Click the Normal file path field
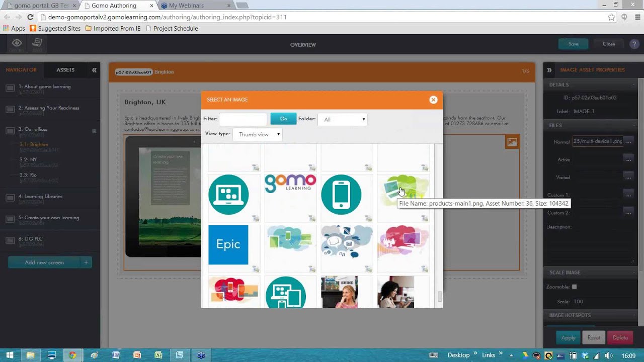The height and width of the screenshot is (362, 644). pyautogui.click(x=597, y=142)
